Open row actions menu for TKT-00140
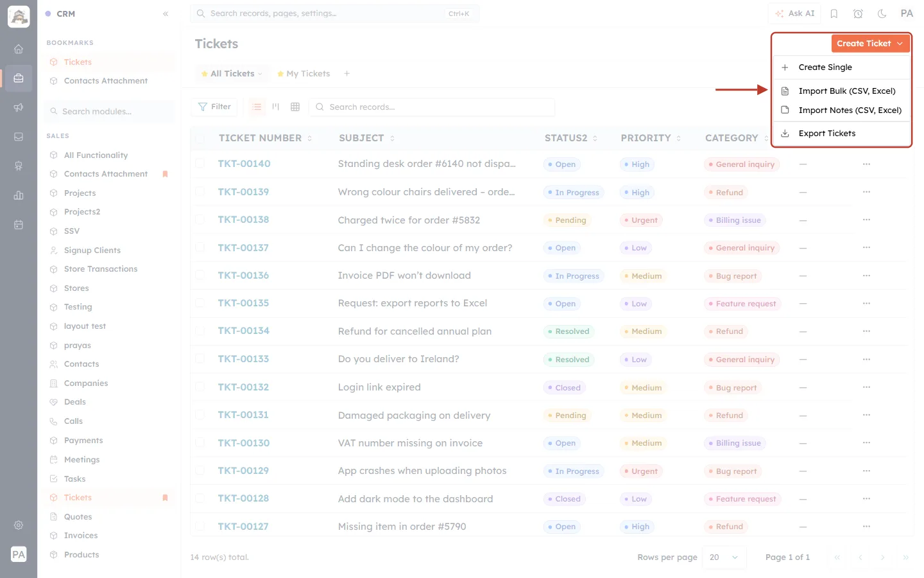Image resolution: width=924 pixels, height=578 pixels. [x=866, y=164]
